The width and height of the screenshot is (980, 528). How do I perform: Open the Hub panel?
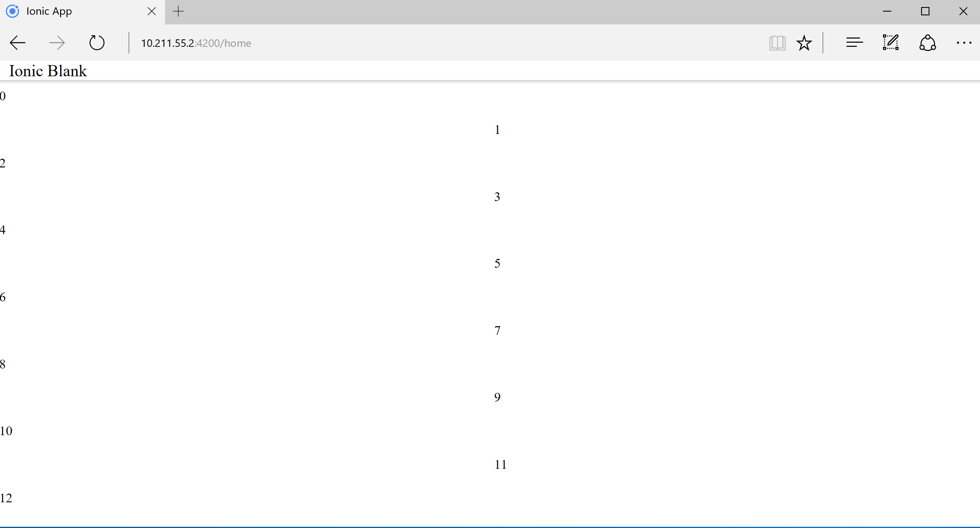point(854,43)
